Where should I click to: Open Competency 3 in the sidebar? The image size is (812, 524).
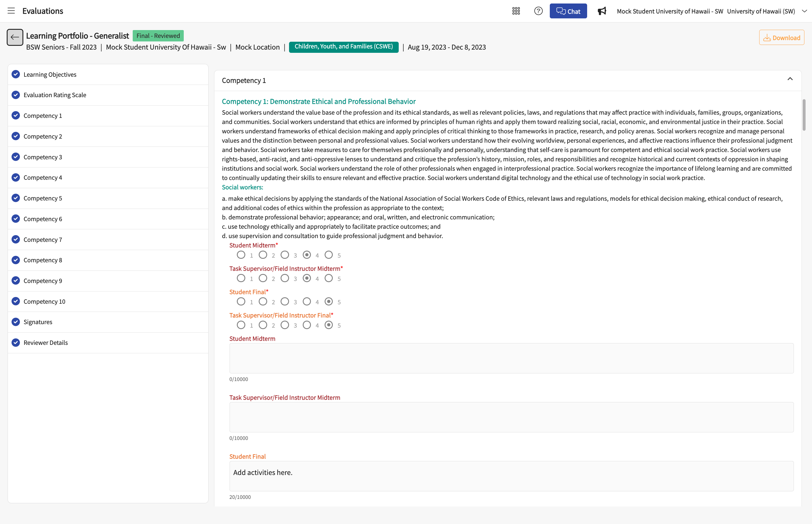click(108, 157)
